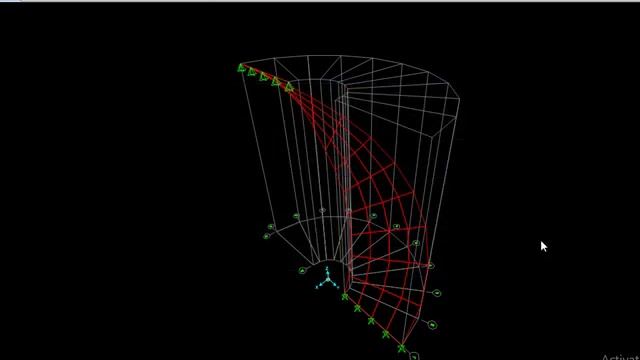The height and width of the screenshot is (360, 640).
Task: Click the grid bubble beside the cyan axes
Action: pyautogui.click(x=302, y=270)
